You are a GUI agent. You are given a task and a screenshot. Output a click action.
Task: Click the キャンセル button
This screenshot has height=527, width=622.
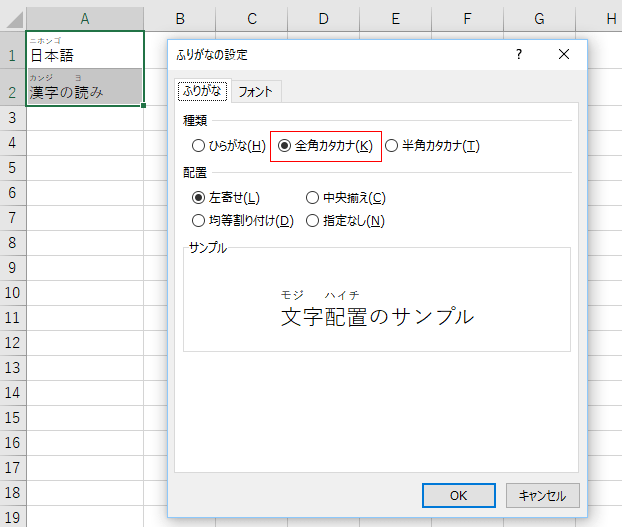point(542,495)
